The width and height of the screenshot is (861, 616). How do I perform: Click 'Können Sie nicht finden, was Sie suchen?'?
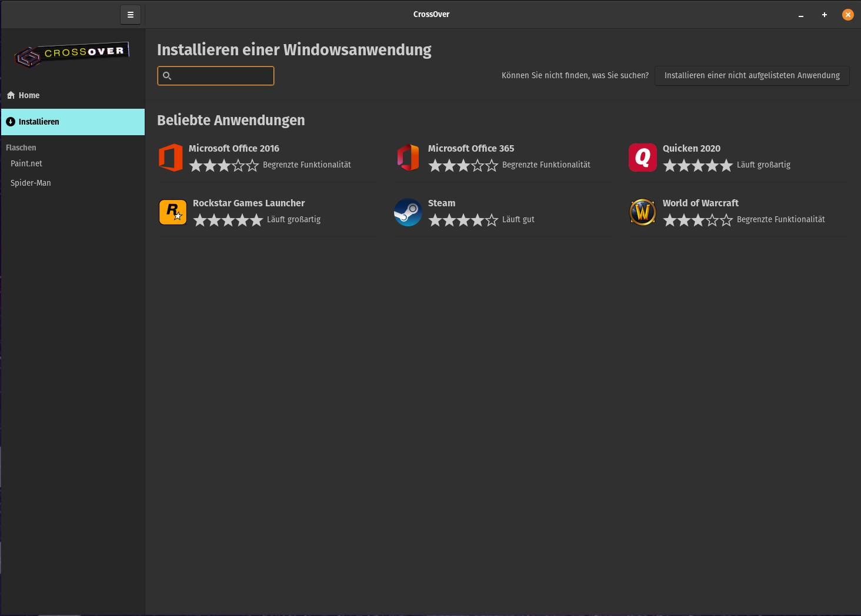click(x=575, y=76)
